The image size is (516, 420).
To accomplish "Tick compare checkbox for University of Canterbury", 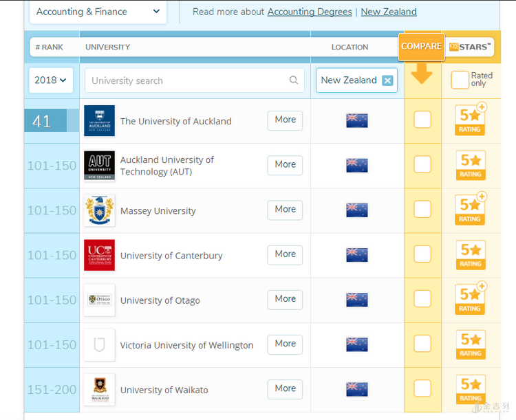I will click(x=422, y=254).
